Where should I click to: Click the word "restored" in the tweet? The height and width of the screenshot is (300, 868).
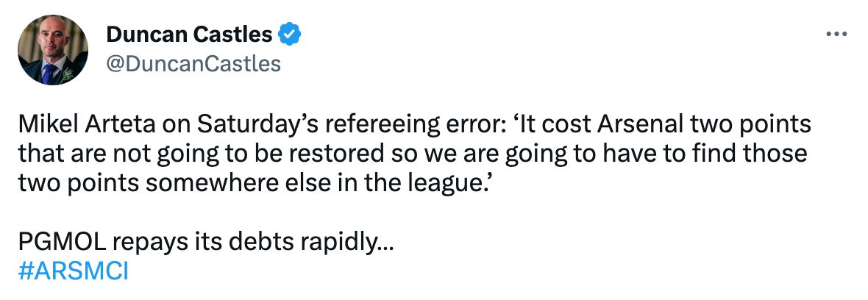tap(365, 155)
